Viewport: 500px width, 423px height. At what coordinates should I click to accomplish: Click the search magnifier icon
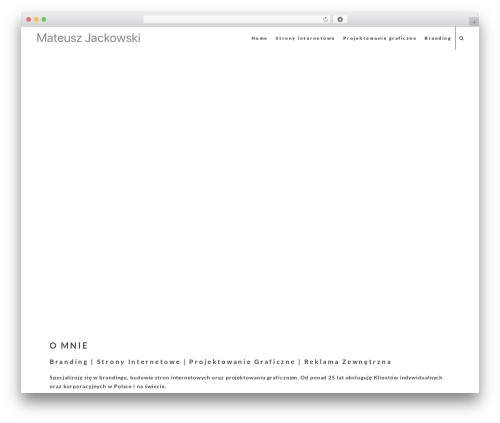(461, 38)
